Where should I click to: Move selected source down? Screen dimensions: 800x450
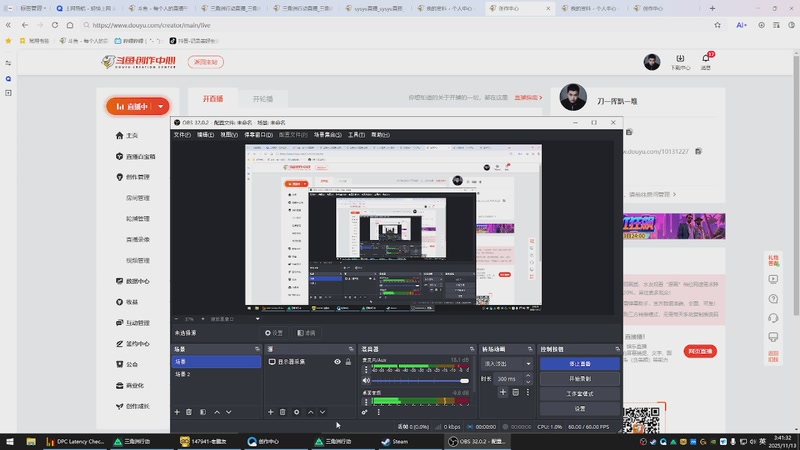pos(322,412)
